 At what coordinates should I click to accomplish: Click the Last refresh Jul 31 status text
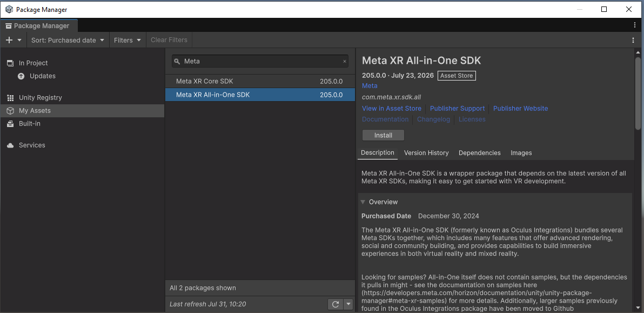coord(208,304)
